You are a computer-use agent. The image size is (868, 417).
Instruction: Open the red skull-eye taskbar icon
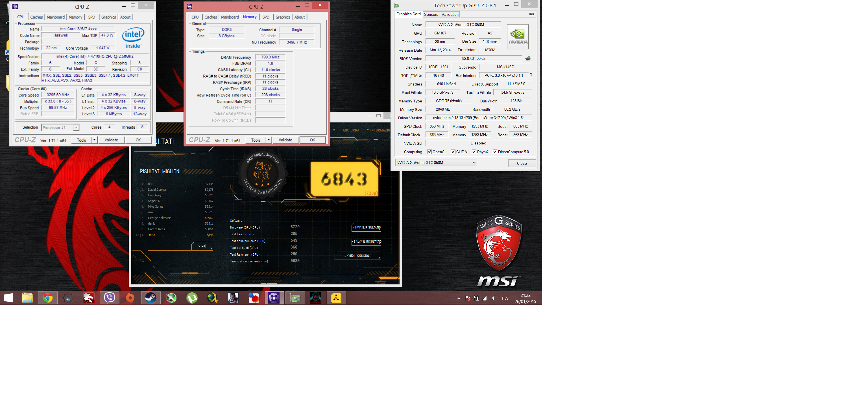315,298
